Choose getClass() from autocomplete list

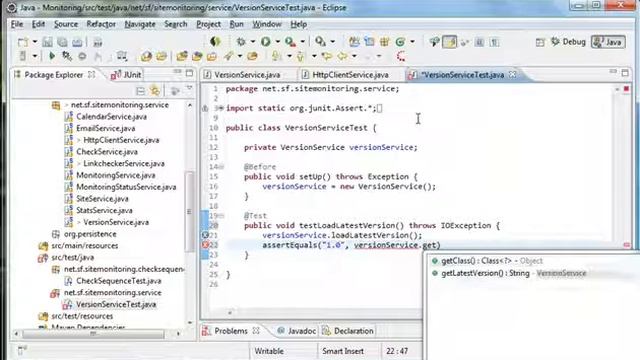492,261
